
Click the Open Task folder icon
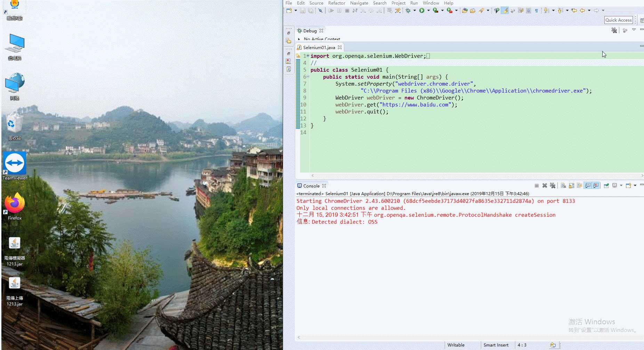473,10
